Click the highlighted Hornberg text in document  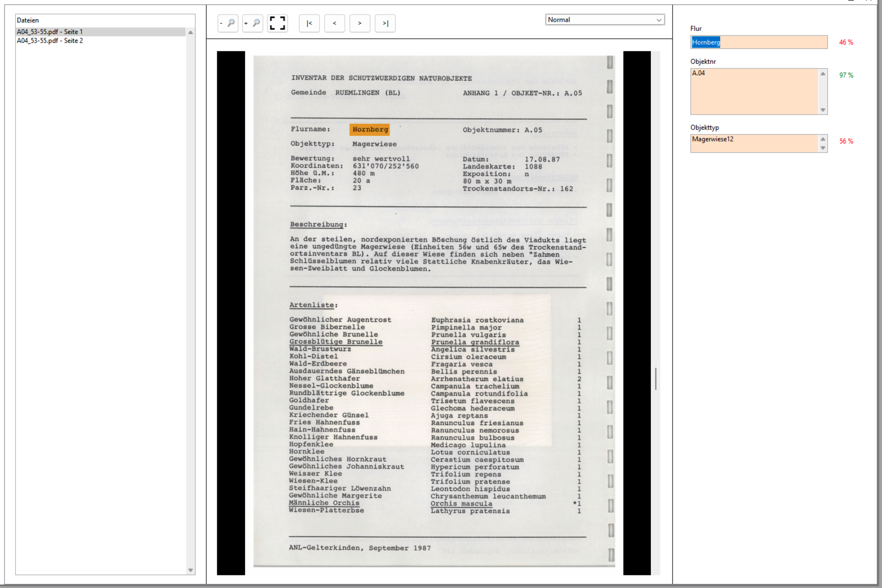(x=370, y=129)
